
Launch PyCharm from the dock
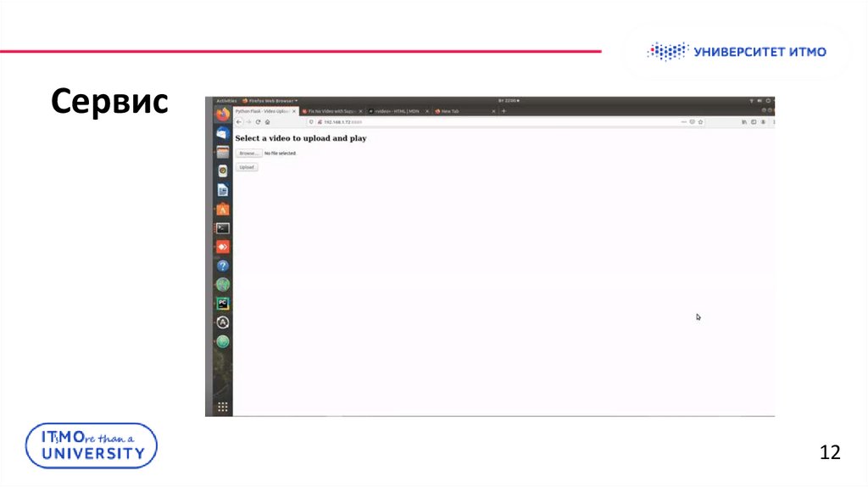tap(223, 303)
